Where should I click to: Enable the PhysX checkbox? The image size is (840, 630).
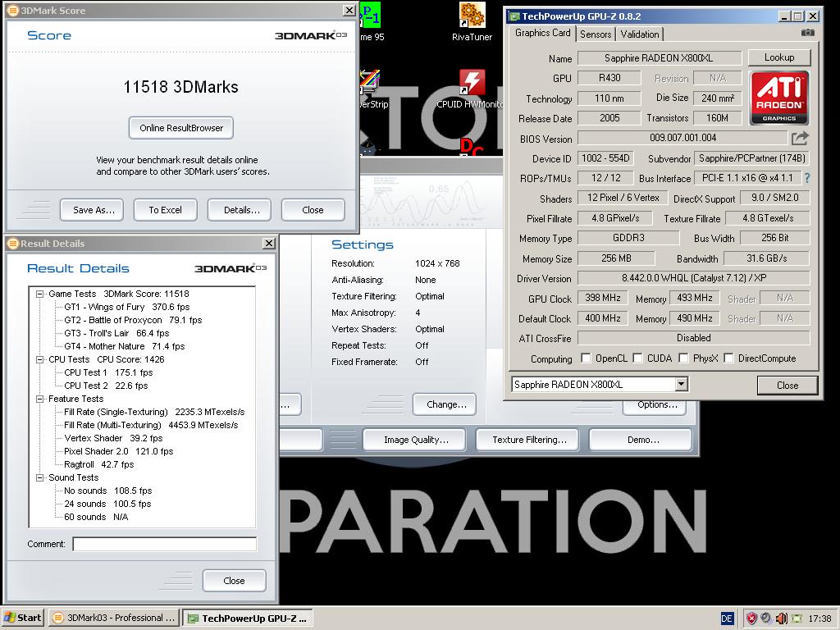[683, 358]
